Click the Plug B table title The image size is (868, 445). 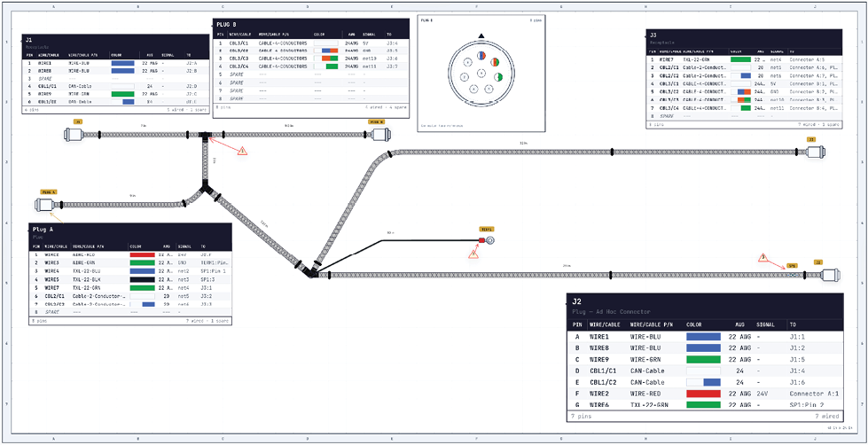(228, 24)
